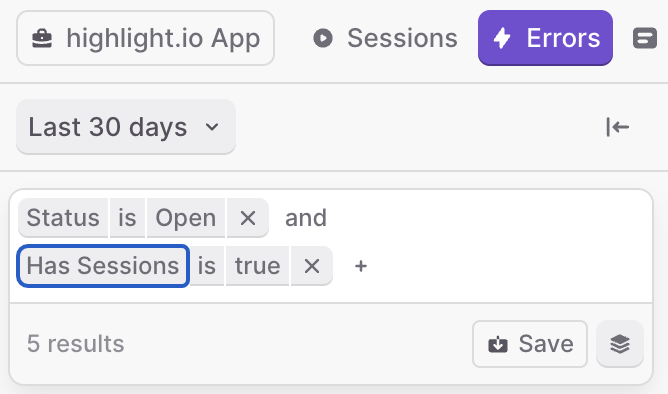Expand the Last 30 days date range

pos(126,127)
